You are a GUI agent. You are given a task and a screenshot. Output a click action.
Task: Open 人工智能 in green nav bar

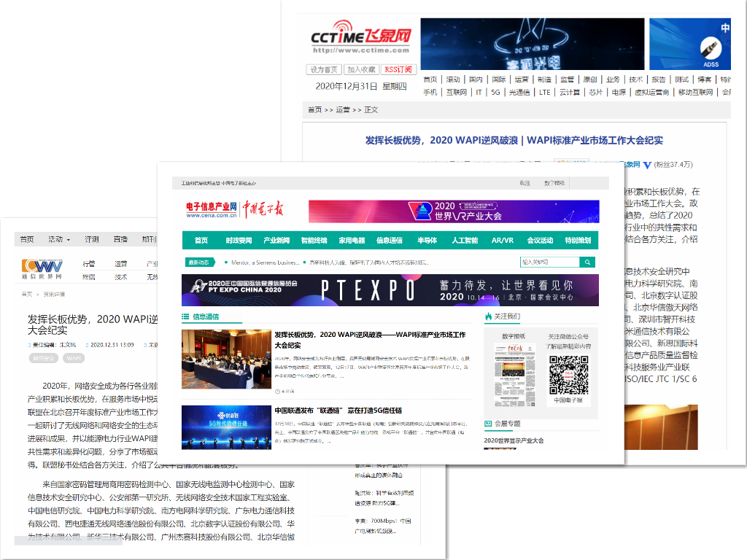point(465,241)
